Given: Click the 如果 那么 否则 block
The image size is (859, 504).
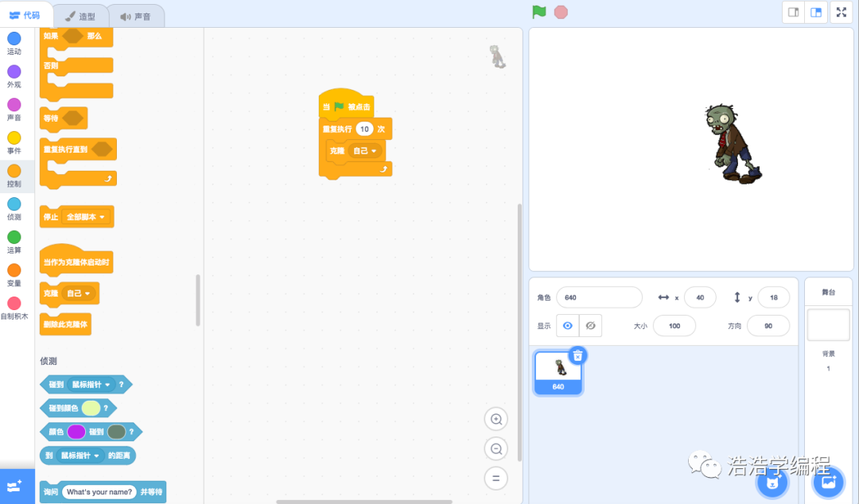Looking at the screenshot, I should [76, 64].
